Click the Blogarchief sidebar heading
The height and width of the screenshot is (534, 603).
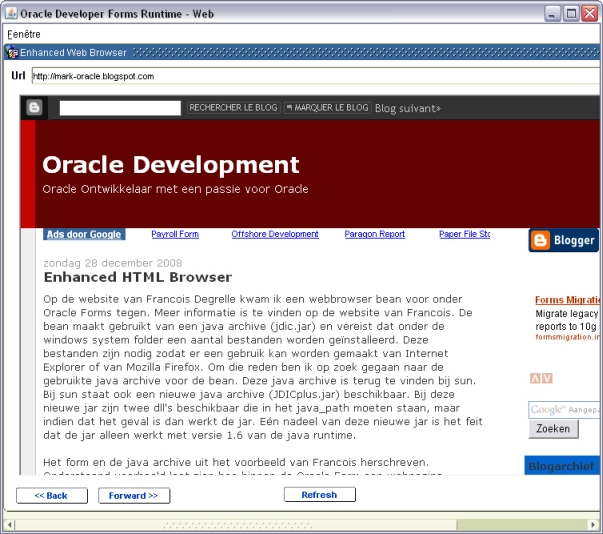coord(561,466)
